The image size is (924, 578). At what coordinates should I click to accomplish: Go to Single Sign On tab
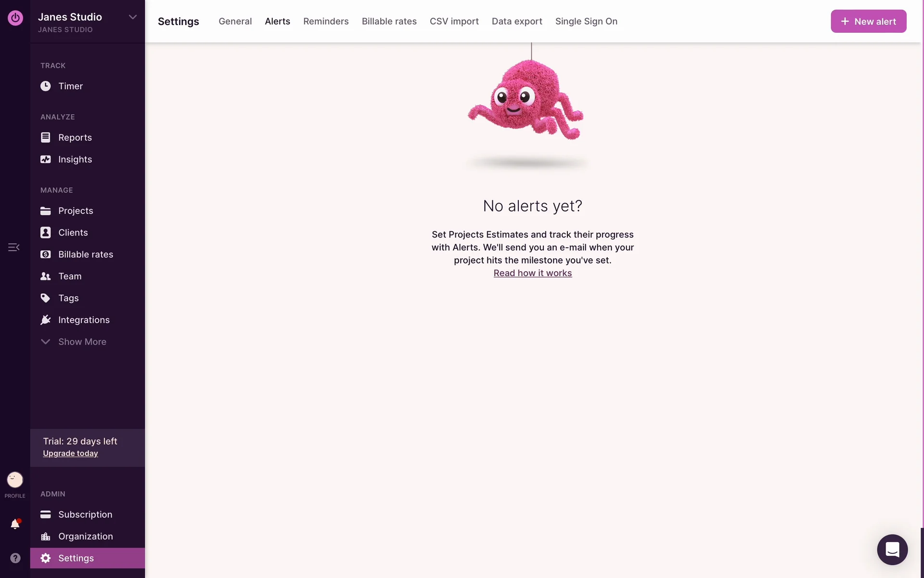[x=586, y=21]
